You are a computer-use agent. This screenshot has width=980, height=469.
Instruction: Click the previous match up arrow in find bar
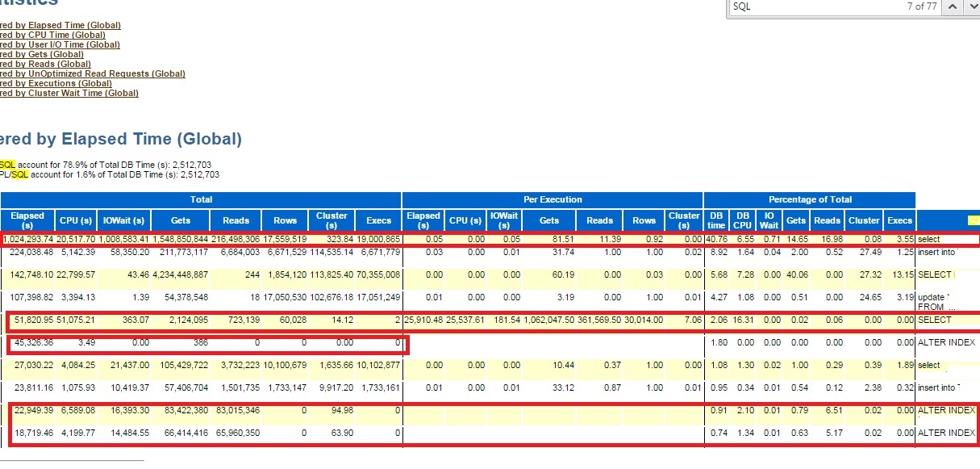coord(952,6)
